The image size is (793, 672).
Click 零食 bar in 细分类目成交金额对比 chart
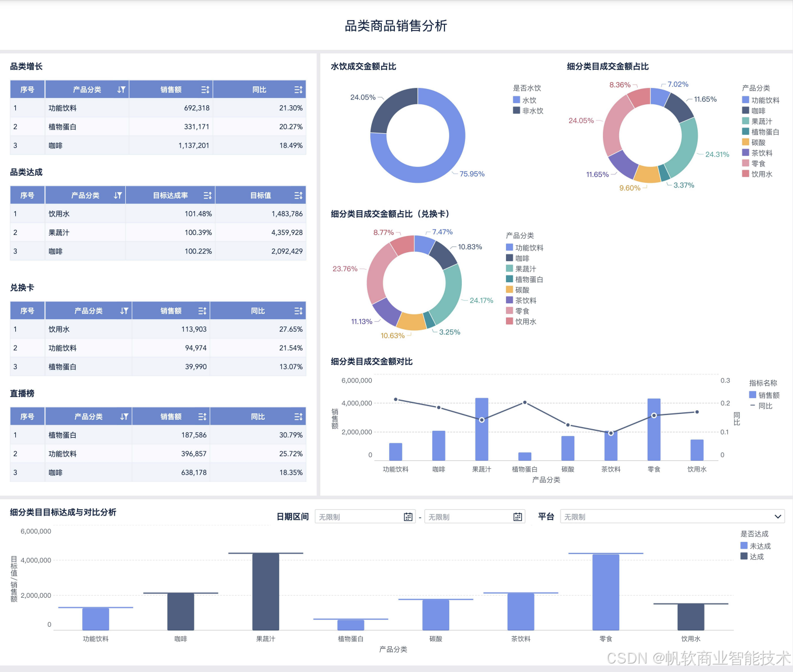[x=654, y=430]
